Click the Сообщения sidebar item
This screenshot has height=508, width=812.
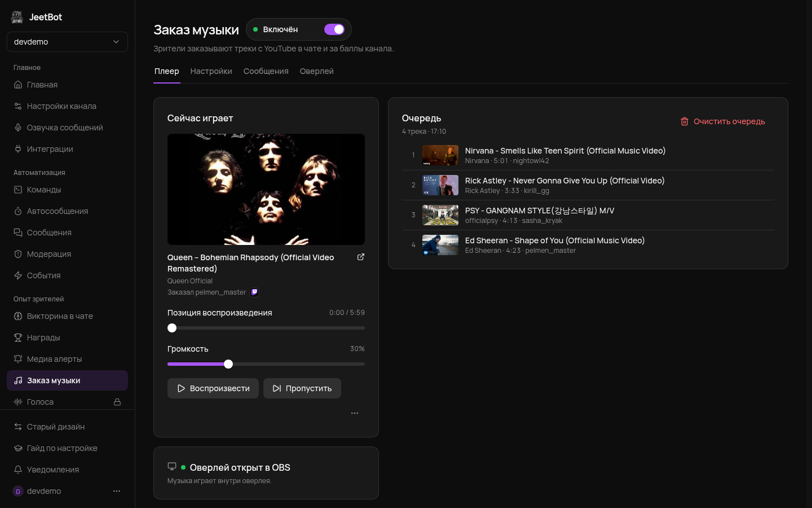pyautogui.click(x=67, y=233)
